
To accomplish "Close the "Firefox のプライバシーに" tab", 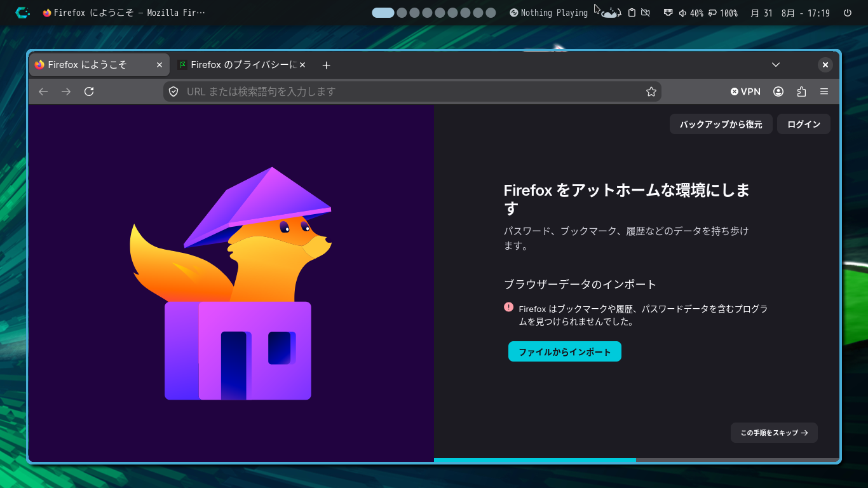I will [x=302, y=65].
